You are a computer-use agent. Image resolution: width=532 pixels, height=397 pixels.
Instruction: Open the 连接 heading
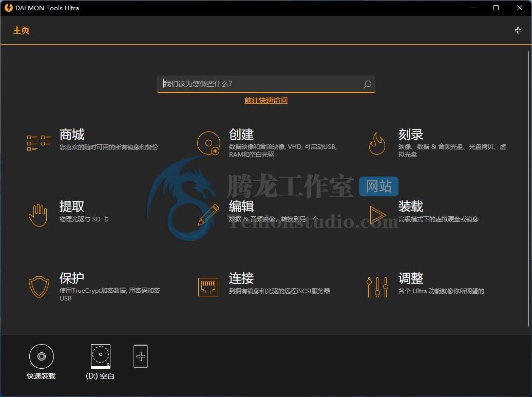(241, 278)
